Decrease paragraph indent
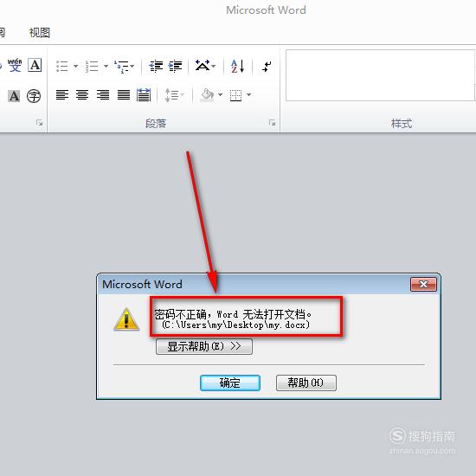 pyautogui.click(x=156, y=66)
